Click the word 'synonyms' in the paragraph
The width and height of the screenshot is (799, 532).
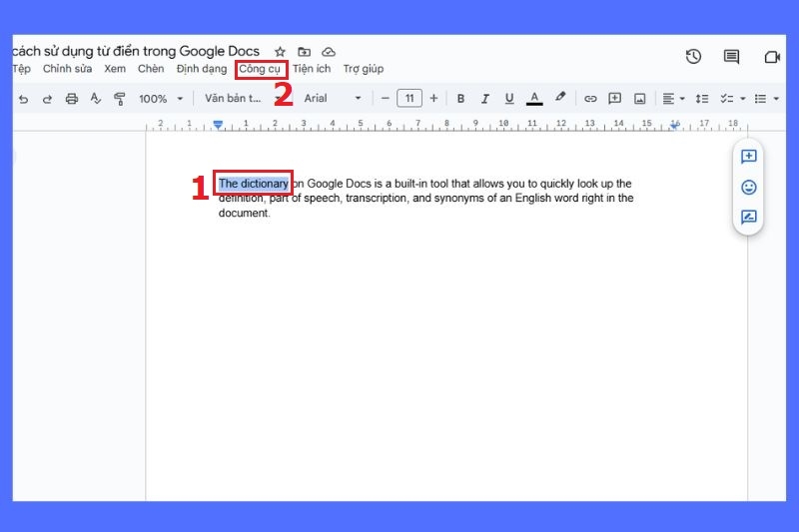pyautogui.click(x=458, y=198)
